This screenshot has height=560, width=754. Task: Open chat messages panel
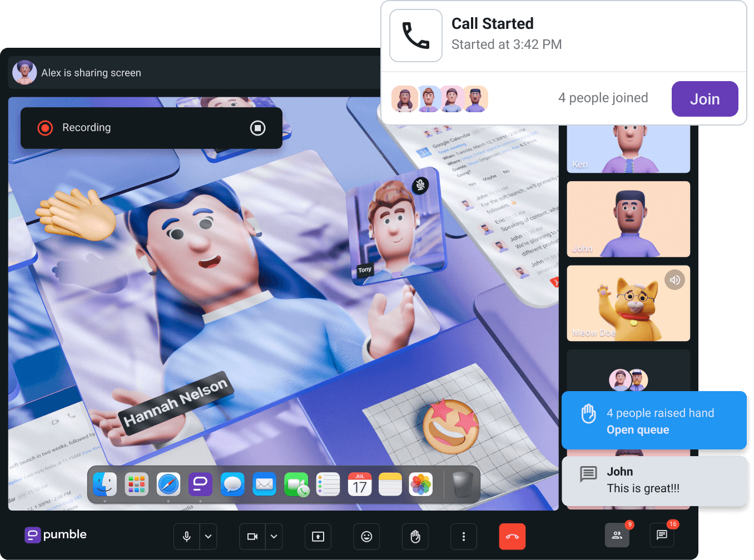pos(662,535)
